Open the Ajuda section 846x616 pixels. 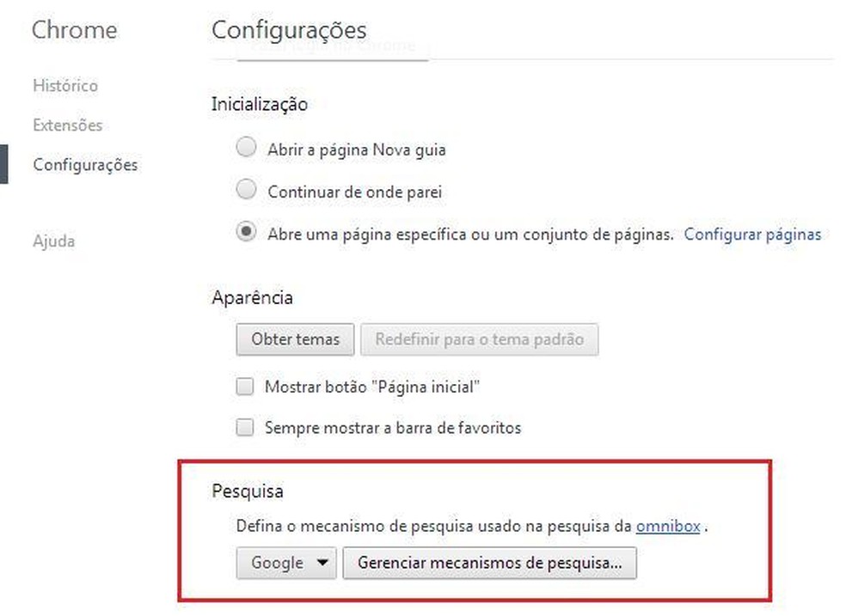(53, 241)
